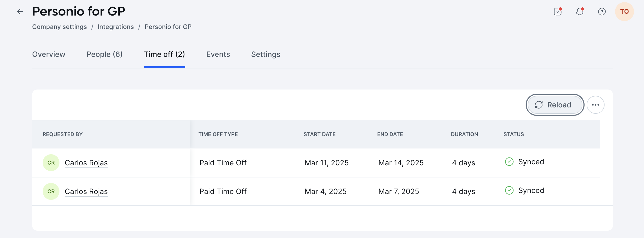Go to Company settings breadcrumb
The height and width of the screenshot is (238, 644).
(x=59, y=27)
